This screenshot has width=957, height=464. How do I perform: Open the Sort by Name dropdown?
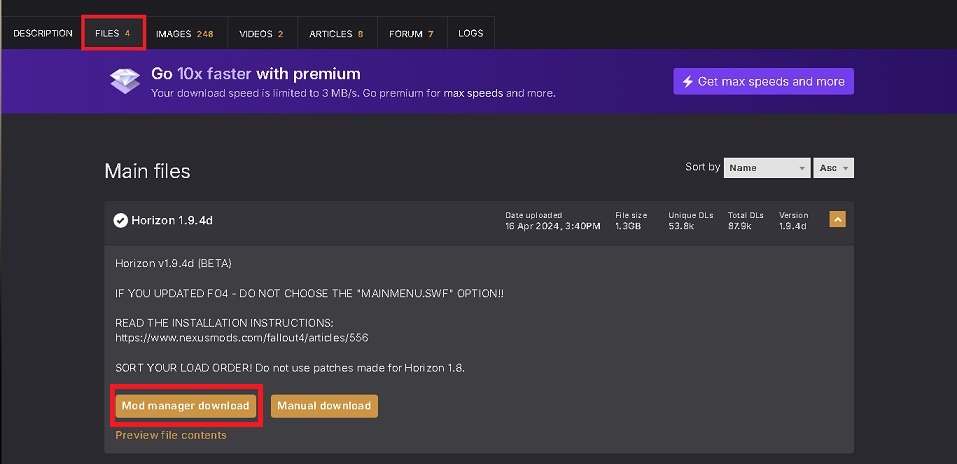(x=766, y=168)
